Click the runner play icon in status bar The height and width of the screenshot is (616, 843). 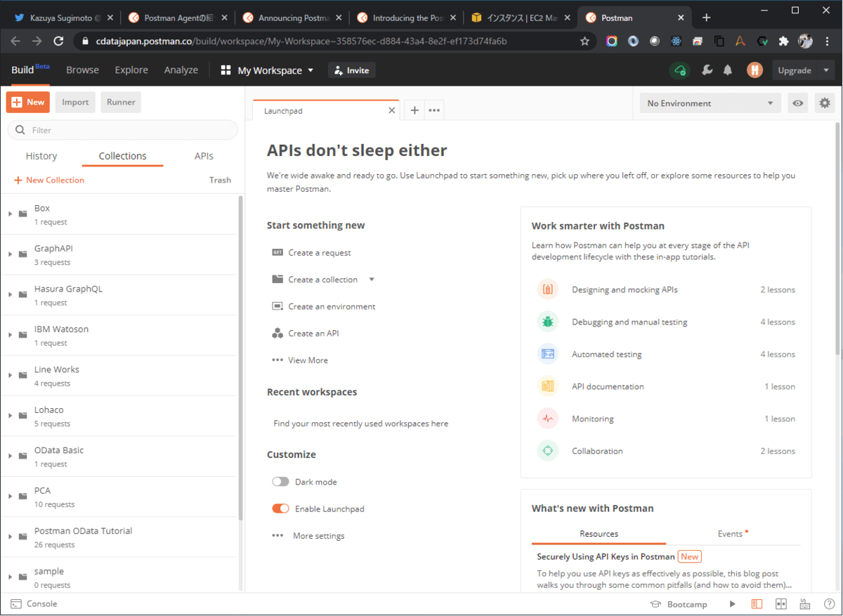click(x=733, y=604)
